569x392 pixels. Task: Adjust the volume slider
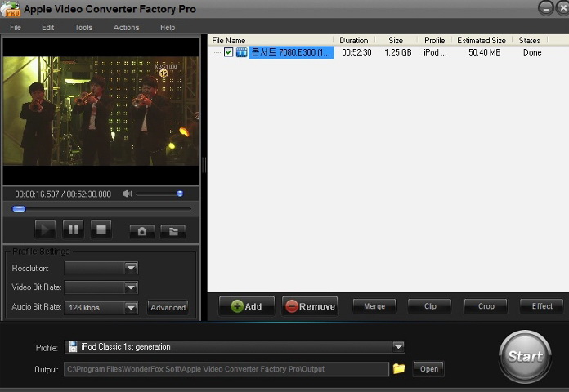click(x=179, y=194)
